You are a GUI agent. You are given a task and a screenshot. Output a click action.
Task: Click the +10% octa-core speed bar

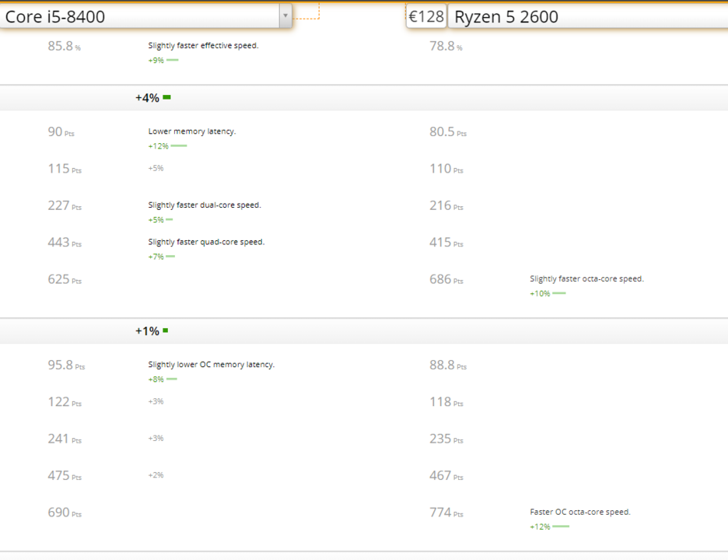pos(559,293)
